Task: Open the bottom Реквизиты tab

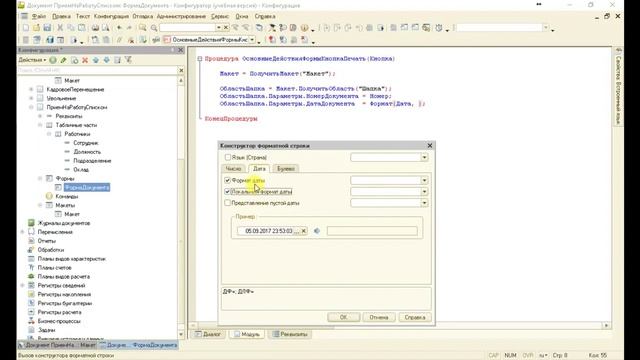Action: click(x=290, y=334)
